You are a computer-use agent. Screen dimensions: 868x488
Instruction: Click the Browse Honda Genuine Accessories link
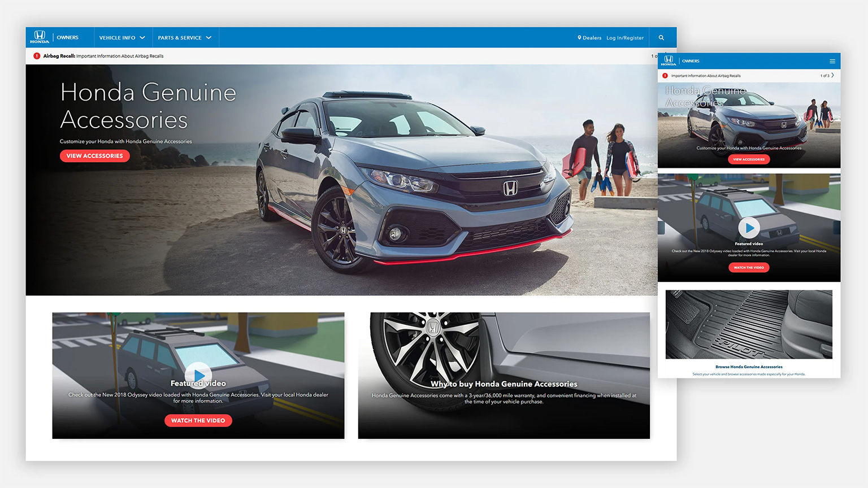(x=749, y=367)
